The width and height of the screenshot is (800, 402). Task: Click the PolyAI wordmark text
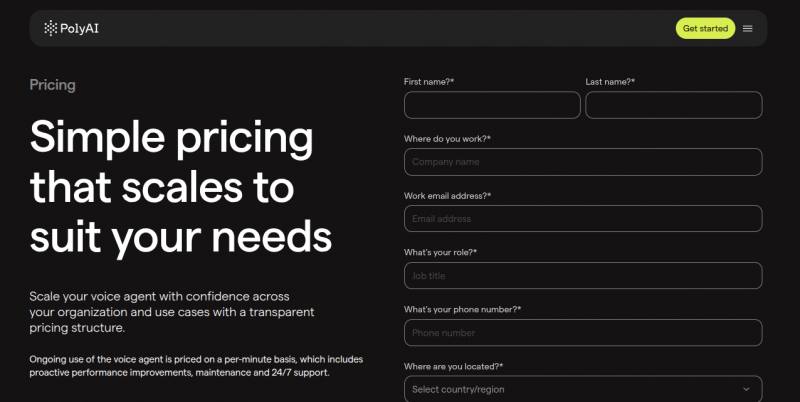click(80, 28)
